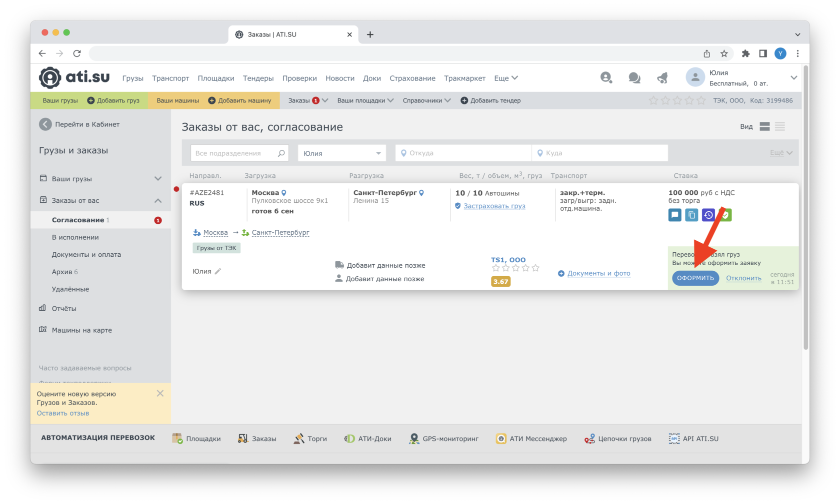Open Документы и оплата in the sidebar
This screenshot has width=840, height=504.
pos(86,254)
